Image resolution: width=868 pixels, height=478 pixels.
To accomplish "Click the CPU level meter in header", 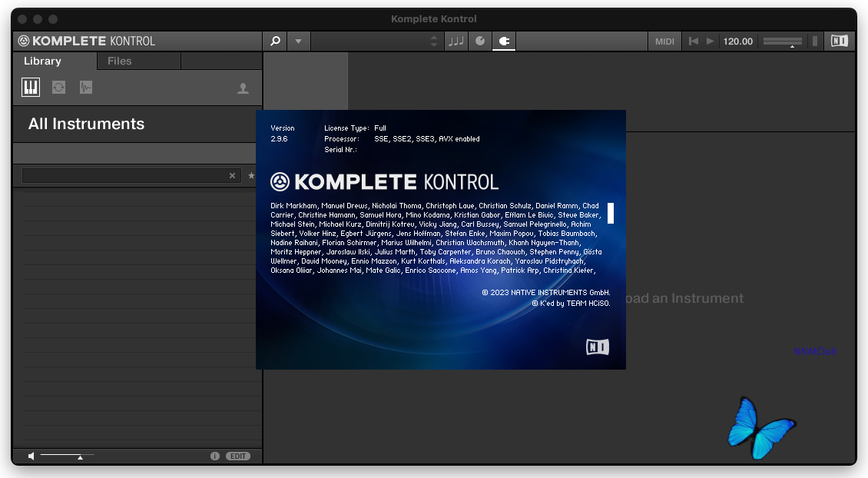I will [x=815, y=41].
